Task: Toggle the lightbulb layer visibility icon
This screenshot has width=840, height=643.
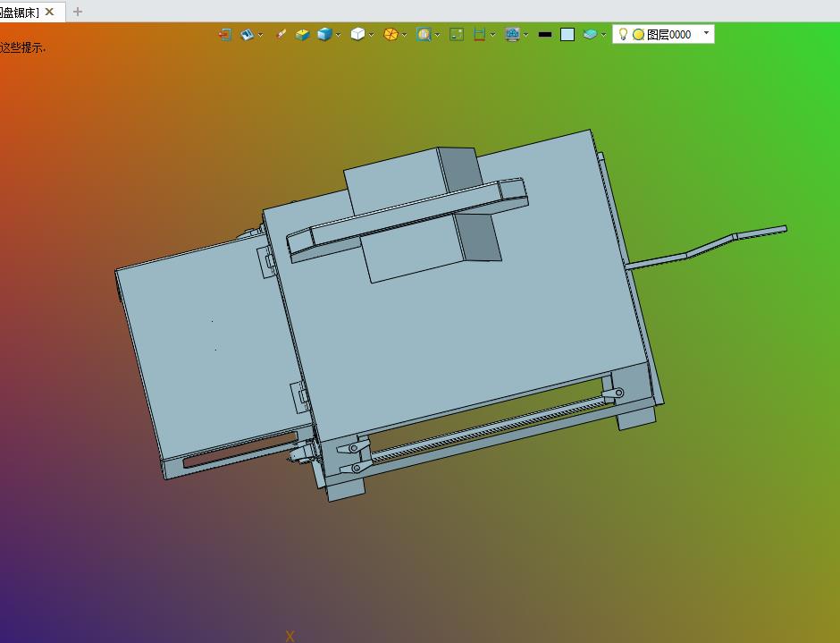Action: tap(623, 34)
